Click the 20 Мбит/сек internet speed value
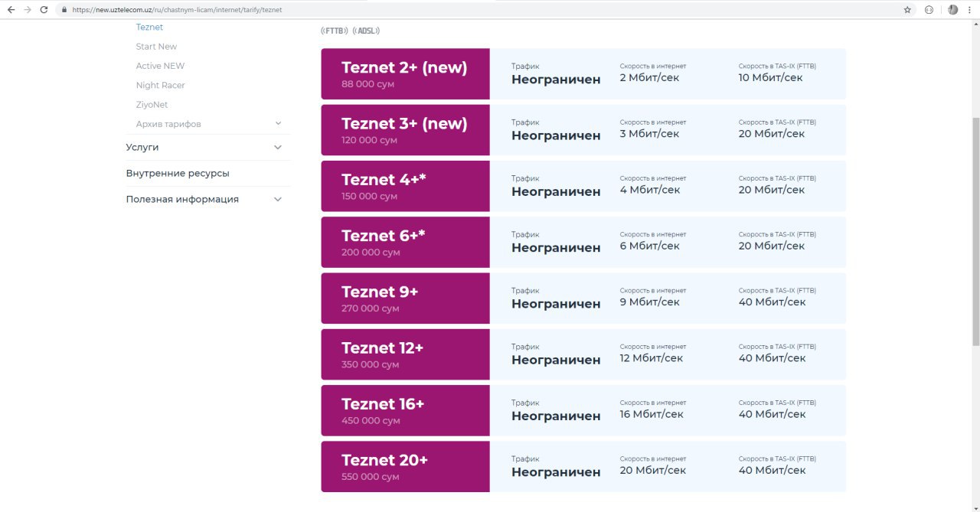The height and width of the screenshot is (512, 980). [x=653, y=470]
